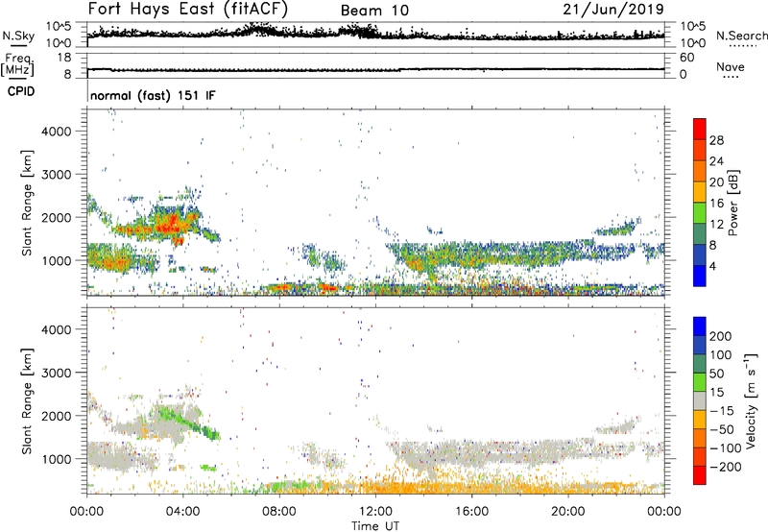This screenshot has height=532, width=768.
Task: Click the right "10^0" noise axis label
Action: [x=693, y=43]
